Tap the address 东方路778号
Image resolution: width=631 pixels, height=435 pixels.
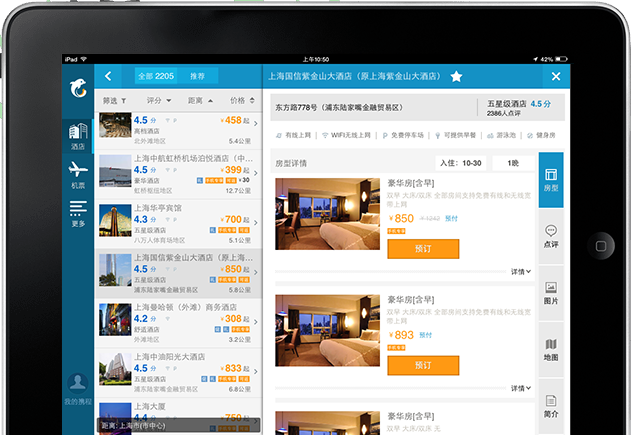point(339,108)
